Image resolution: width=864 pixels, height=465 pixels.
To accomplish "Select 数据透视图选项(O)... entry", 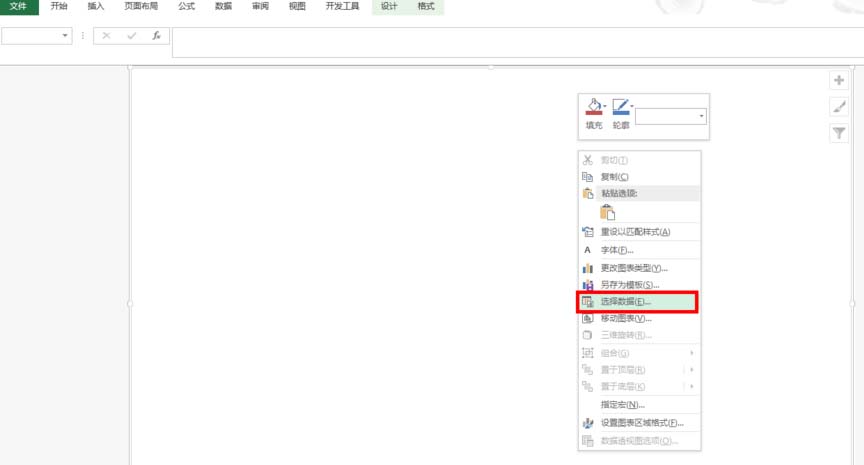I will pos(639,441).
